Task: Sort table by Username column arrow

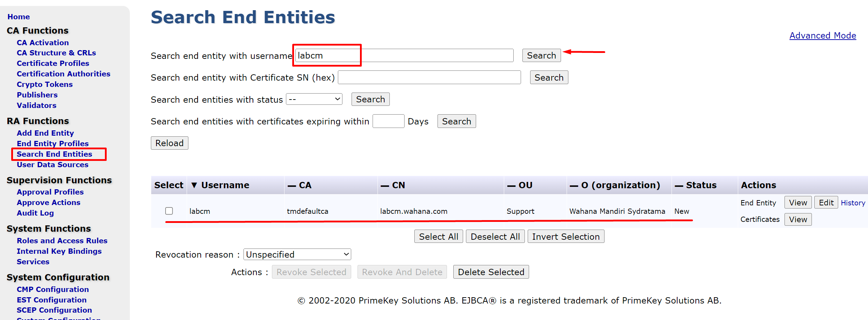Action: [194, 185]
